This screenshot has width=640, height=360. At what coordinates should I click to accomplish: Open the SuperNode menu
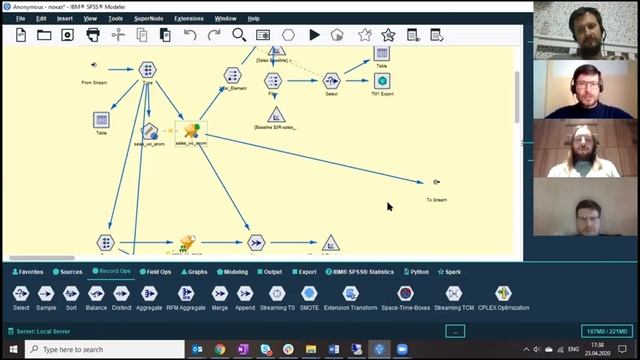[x=149, y=19]
